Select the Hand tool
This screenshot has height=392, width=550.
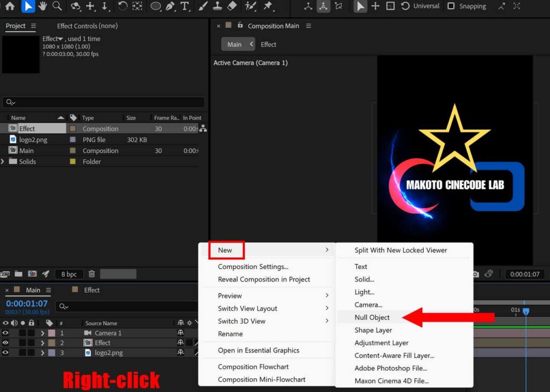click(x=43, y=6)
